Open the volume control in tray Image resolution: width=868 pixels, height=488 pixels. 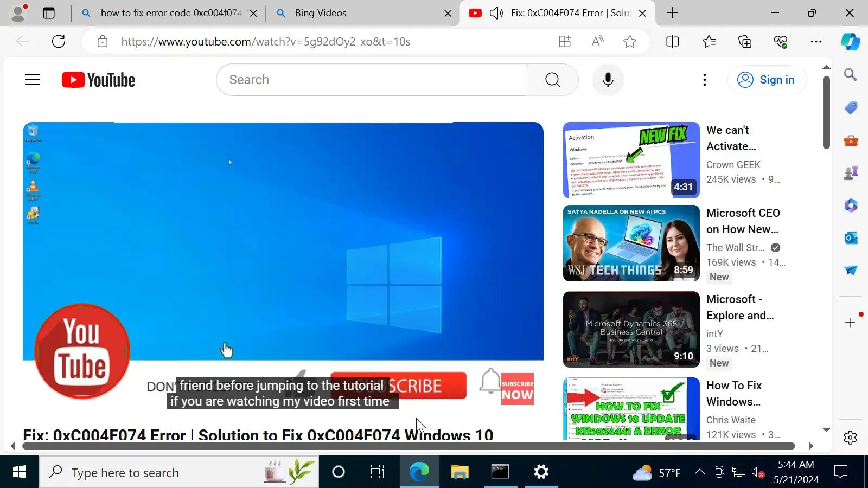tap(758, 472)
